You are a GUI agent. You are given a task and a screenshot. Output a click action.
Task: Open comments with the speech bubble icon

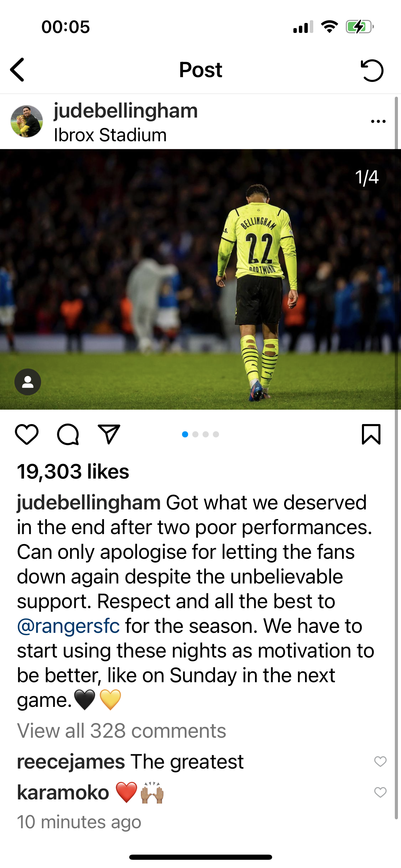click(x=68, y=434)
